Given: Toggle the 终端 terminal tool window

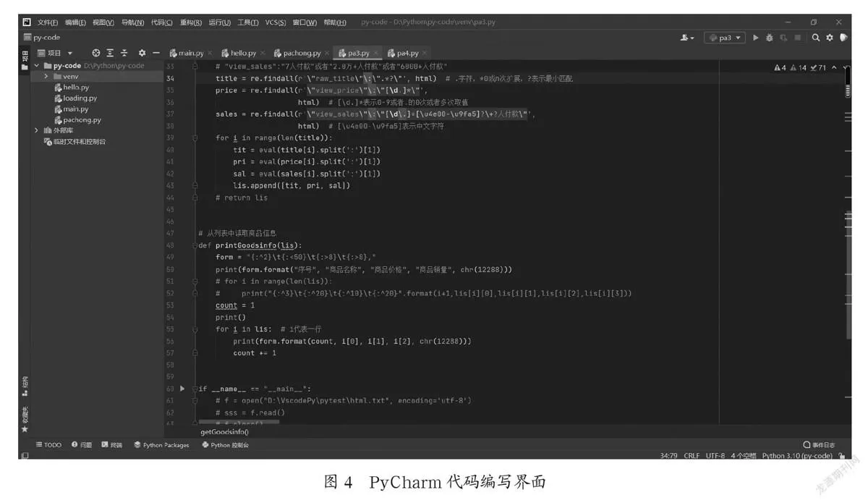Looking at the screenshot, I should click(x=111, y=445).
